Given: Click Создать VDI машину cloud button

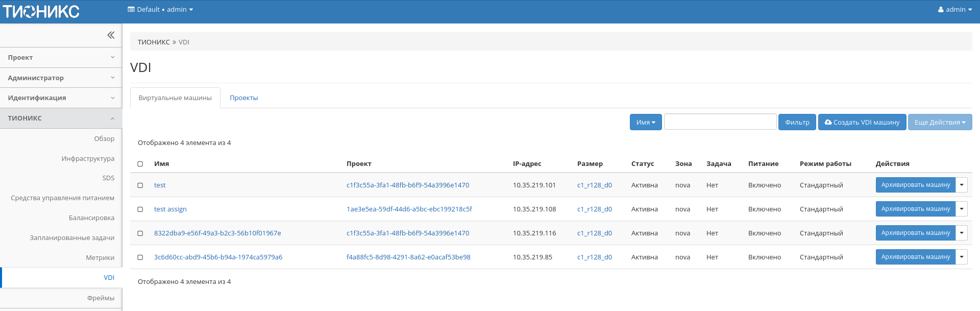Looking at the screenshot, I should 862,123.
